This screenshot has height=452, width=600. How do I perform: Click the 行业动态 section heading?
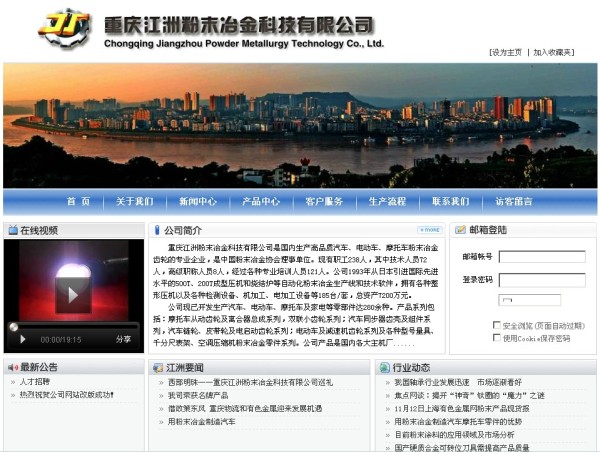click(411, 367)
